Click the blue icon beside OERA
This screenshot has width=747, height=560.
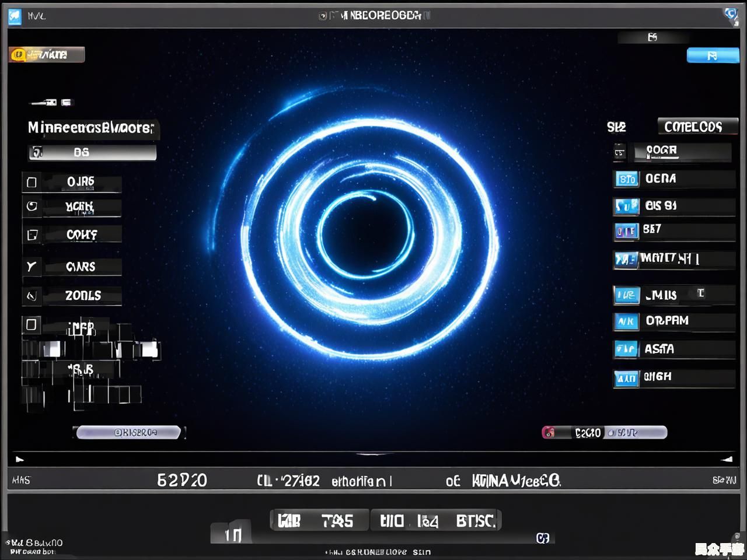coord(627,179)
